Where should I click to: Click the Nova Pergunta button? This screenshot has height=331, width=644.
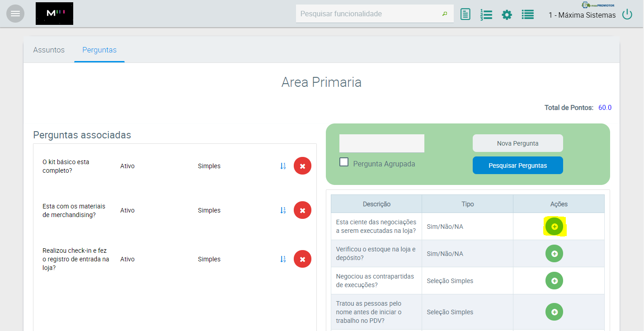click(x=518, y=143)
